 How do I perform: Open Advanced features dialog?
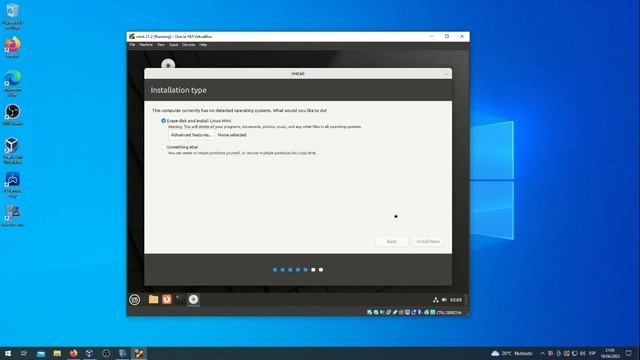[x=191, y=135]
